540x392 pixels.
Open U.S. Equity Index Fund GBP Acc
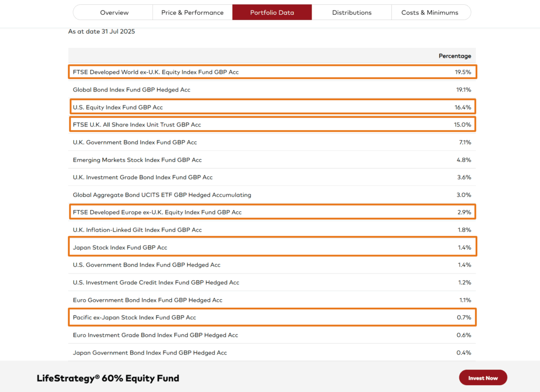tap(272, 107)
